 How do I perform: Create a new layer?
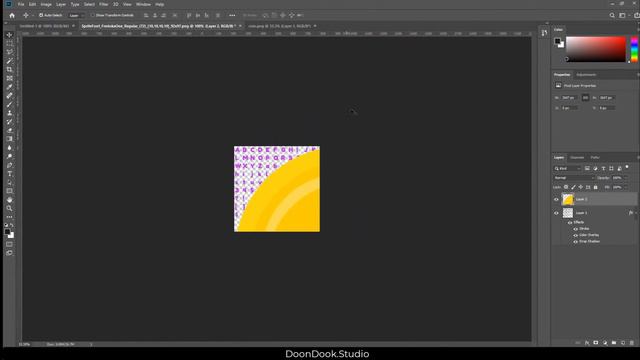tap(623, 343)
